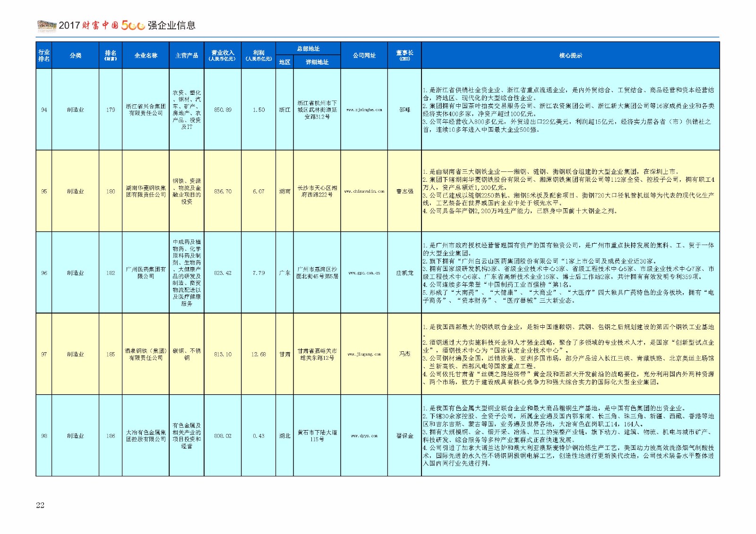Click profit value 0.43
This screenshot has width=756, height=534.
tap(258, 436)
